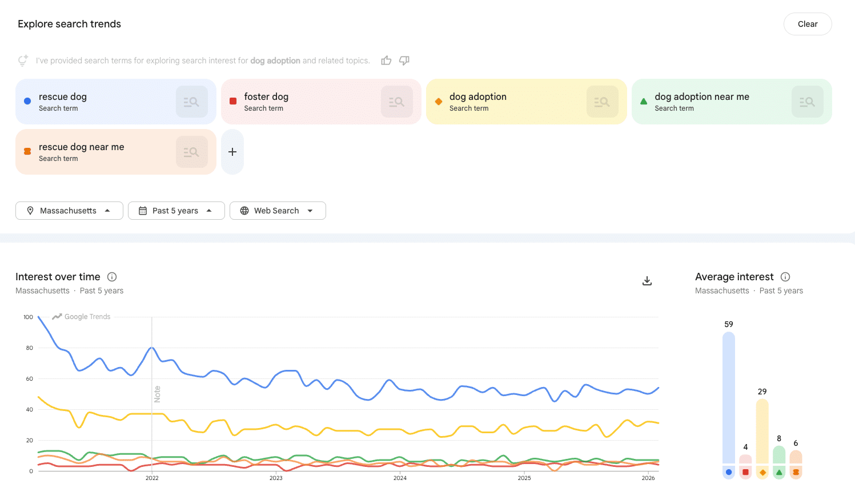Click the explore icon on the foster dog card

(x=397, y=101)
